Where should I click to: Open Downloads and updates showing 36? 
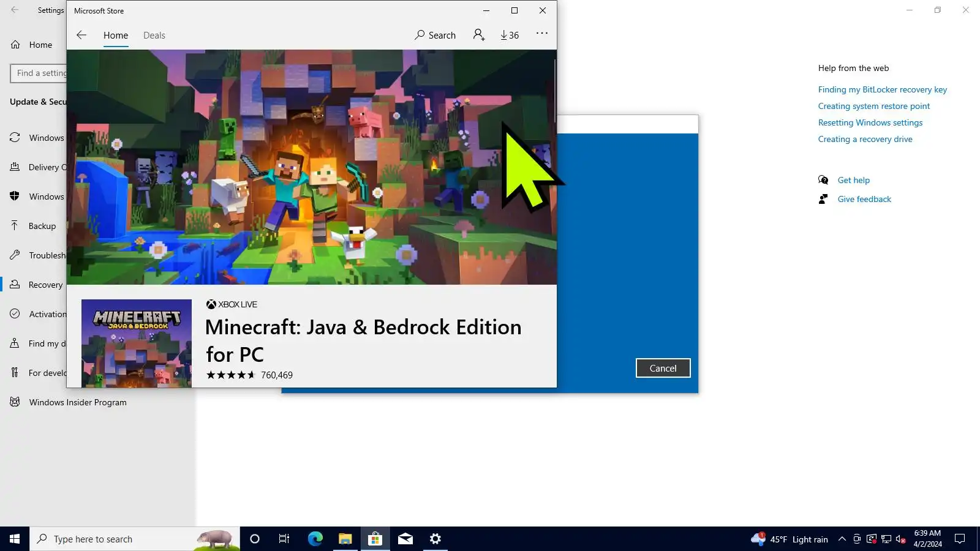pos(510,35)
